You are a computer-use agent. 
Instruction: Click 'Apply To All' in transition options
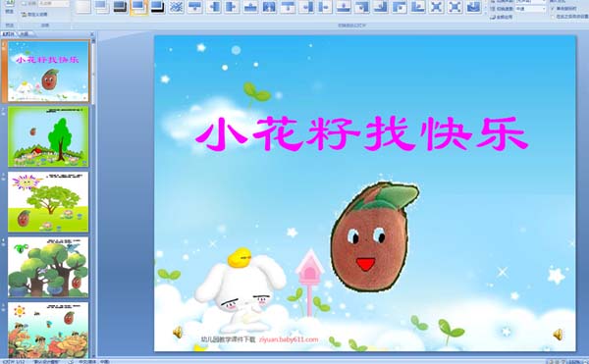[501, 17]
